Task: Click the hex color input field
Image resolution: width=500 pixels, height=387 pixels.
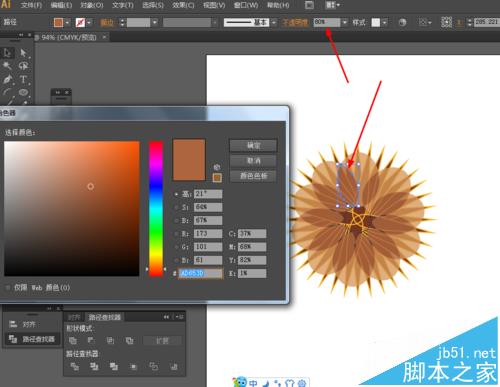Action: pyautogui.click(x=201, y=273)
